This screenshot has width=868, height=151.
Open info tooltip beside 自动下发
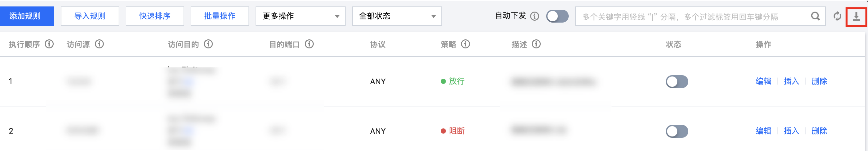[534, 16]
